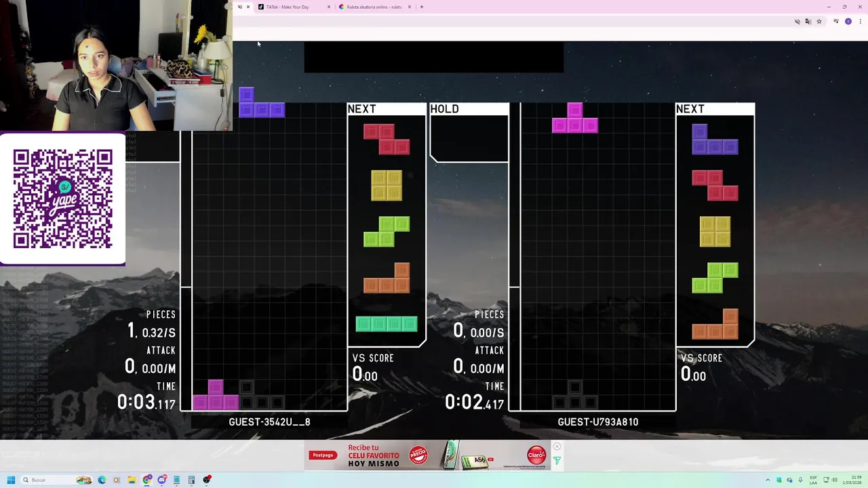The height and width of the screenshot is (488, 868).
Task: Open a new browser tab with plus button
Action: tap(422, 7)
